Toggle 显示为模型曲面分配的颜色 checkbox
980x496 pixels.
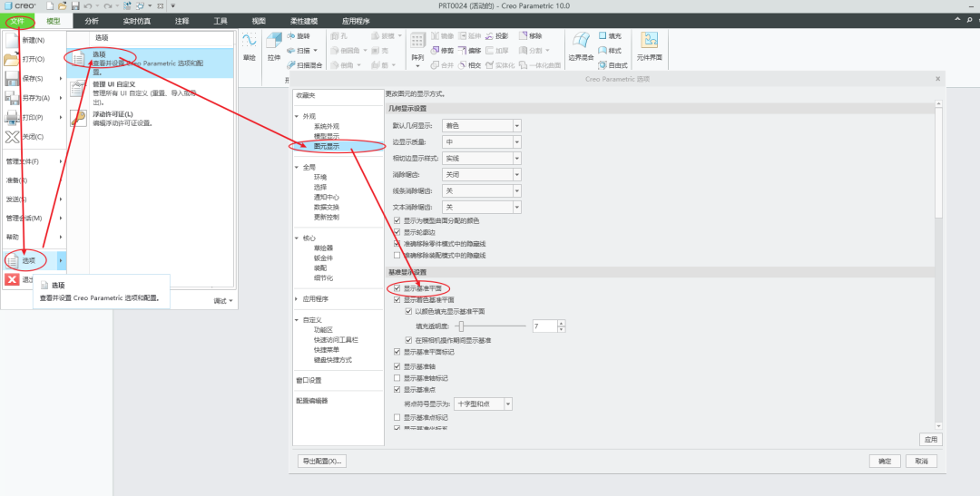pyautogui.click(x=397, y=221)
